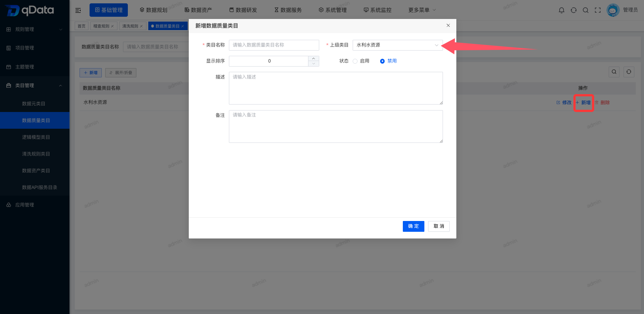Screen dimensions: 644x314
Task: Switch to the 稽查规则 tab
Action: 101,26
